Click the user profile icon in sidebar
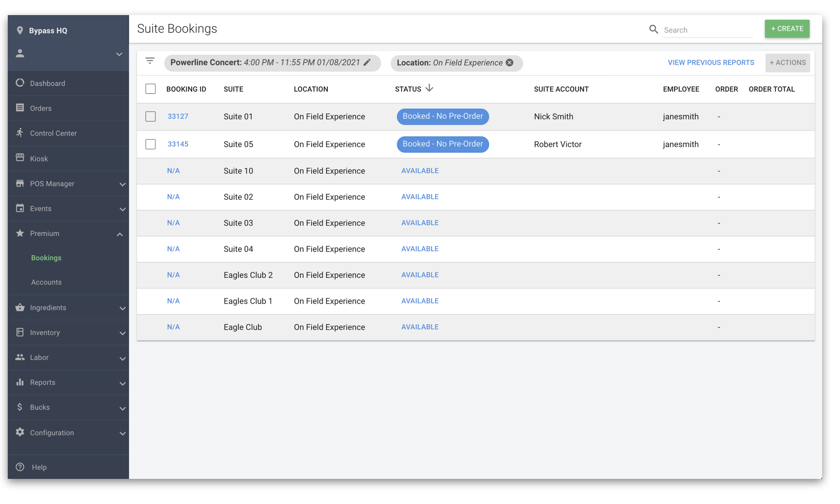The height and width of the screenshot is (504, 840). 20,53
